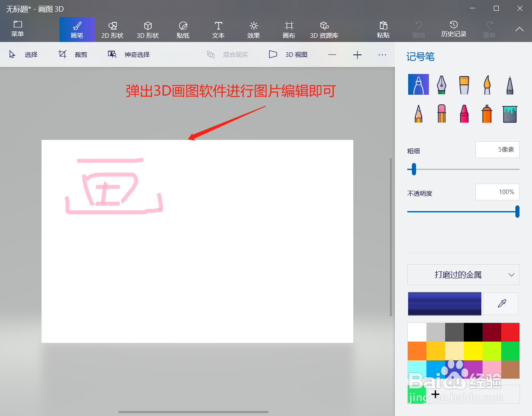Switch to 3D 视图 mode

(x=288, y=54)
